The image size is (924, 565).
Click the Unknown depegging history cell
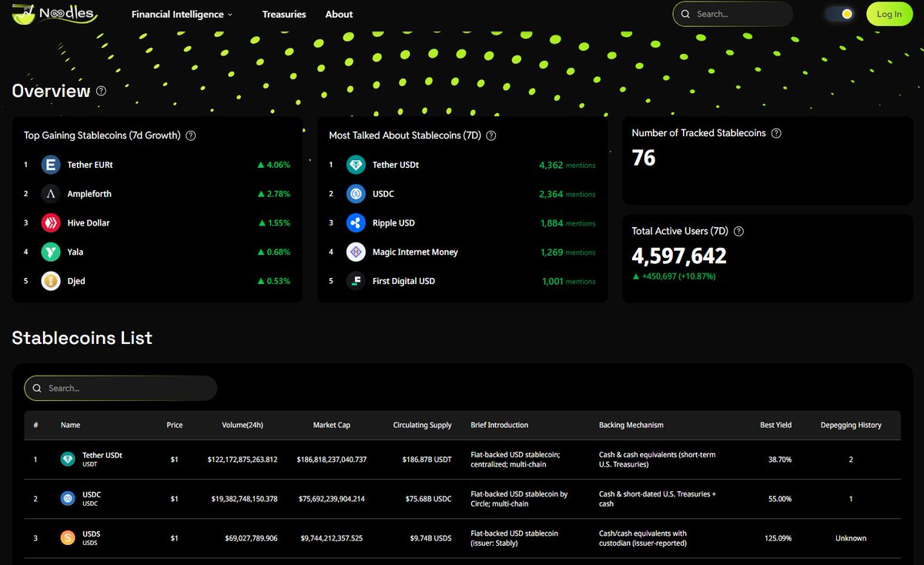coord(851,538)
